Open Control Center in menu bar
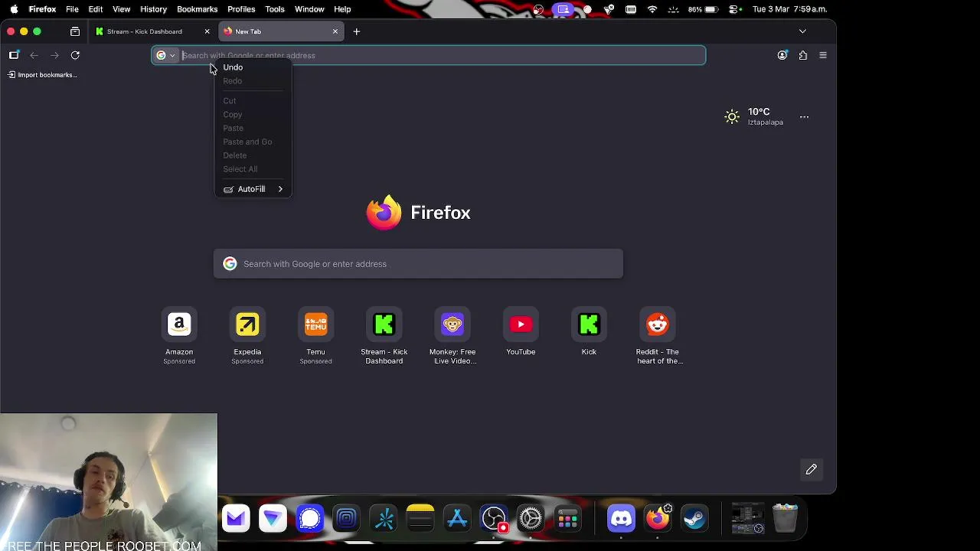The height and width of the screenshot is (551, 980). [x=735, y=9]
